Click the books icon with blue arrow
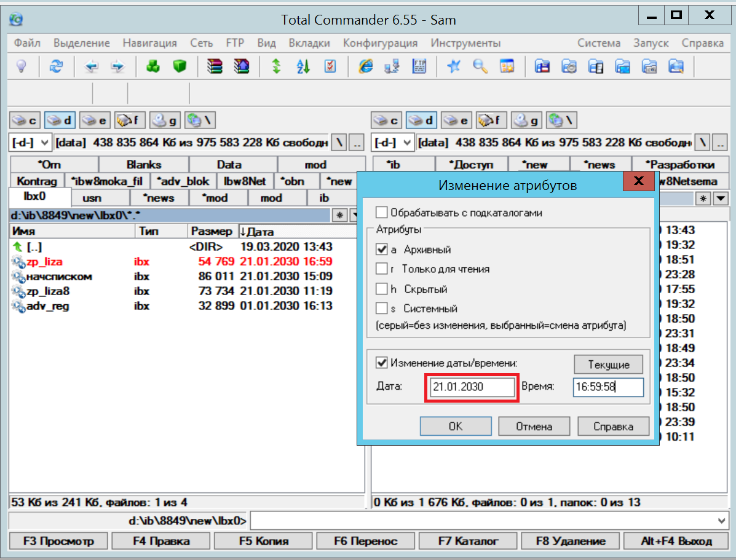Image resolution: width=736 pixels, height=560 pixels. (241, 66)
